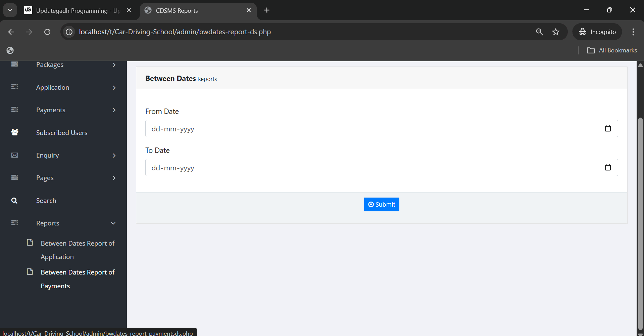The image size is (644, 336).
Task: Open the All Bookmarks folder
Action: pyautogui.click(x=612, y=50)
